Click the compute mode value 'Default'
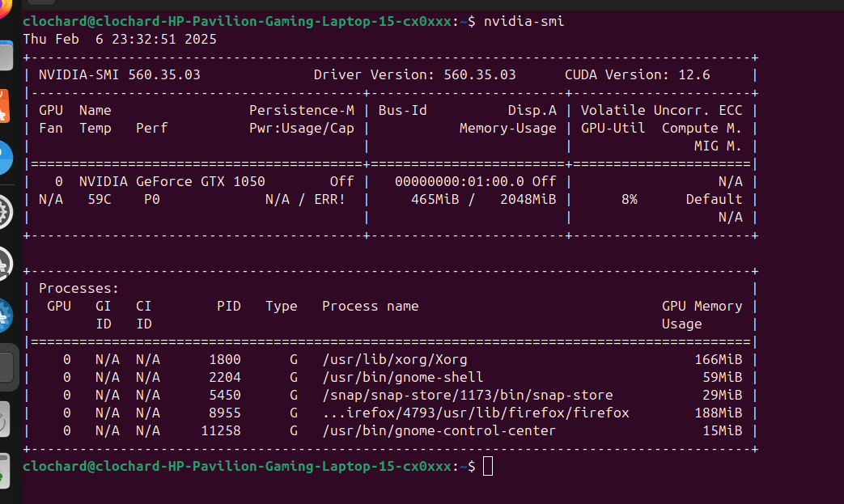 pos(715,200)
